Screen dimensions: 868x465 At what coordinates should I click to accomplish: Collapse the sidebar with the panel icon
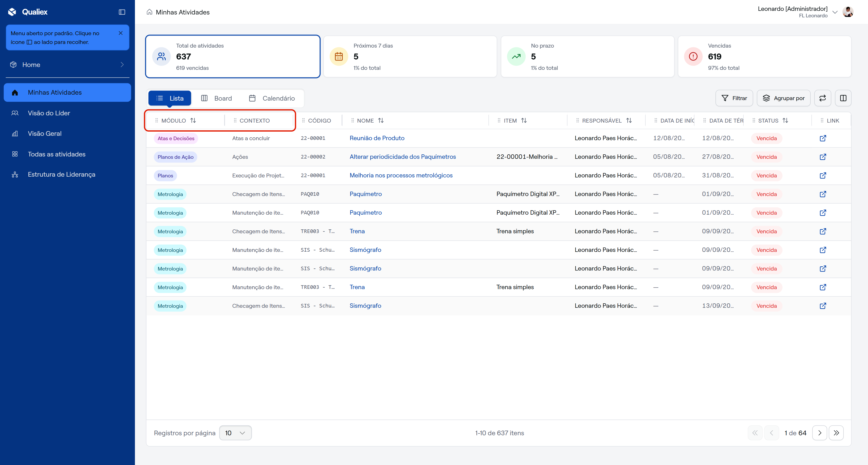point(122,12)
